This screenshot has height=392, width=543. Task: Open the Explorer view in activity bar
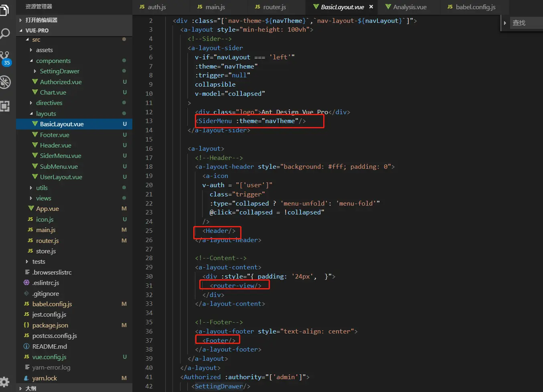coord(4,10)
